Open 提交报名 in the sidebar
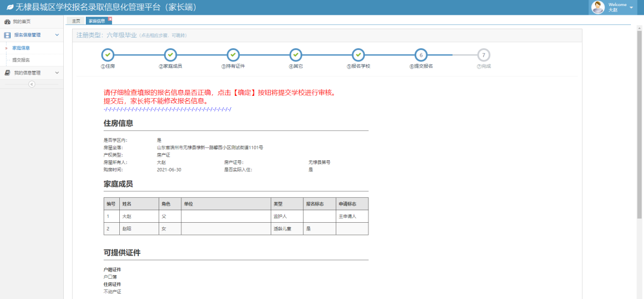The height and width of the screenshot is (299, 644). click(x=21, y=60)
